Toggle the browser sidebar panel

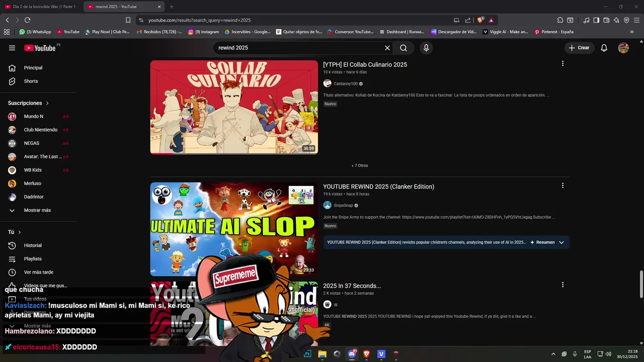tap(596, 20)
